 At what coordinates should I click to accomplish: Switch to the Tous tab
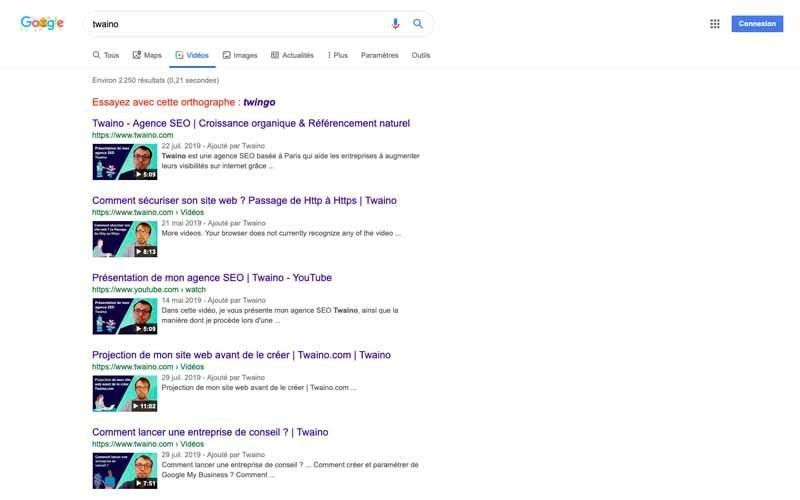coord(106,55)
